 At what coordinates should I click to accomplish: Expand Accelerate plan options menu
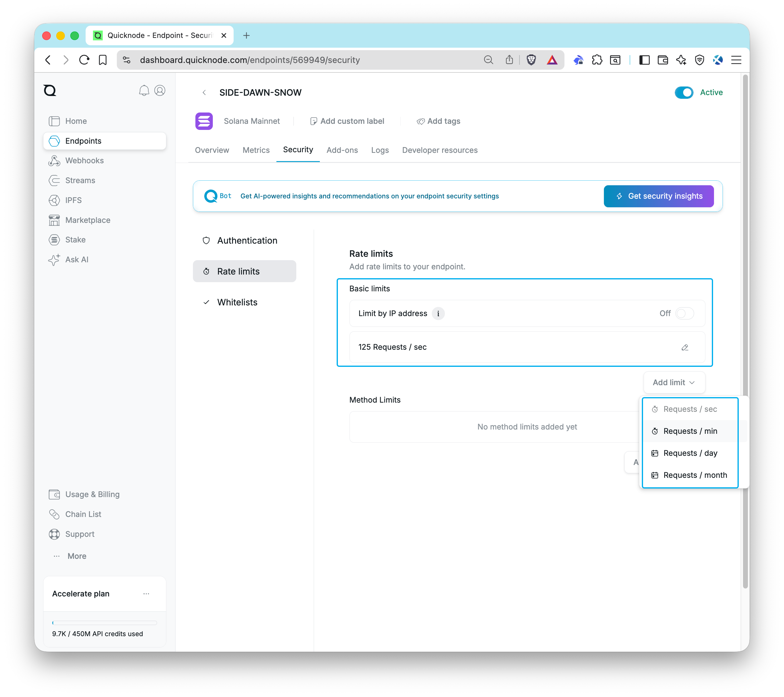pos(146,593)
